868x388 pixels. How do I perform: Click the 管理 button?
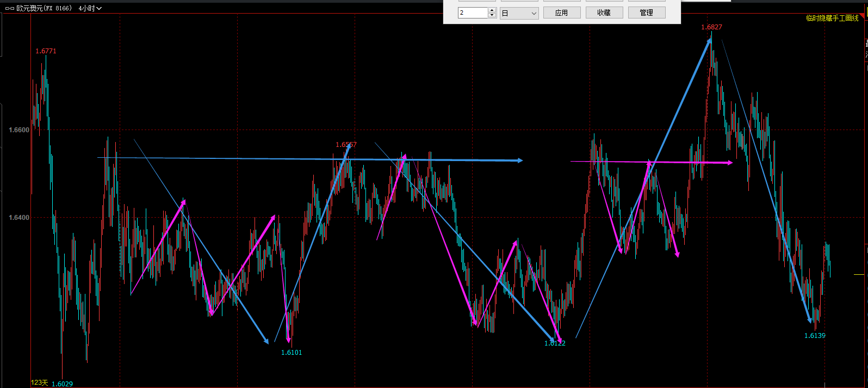647,13
